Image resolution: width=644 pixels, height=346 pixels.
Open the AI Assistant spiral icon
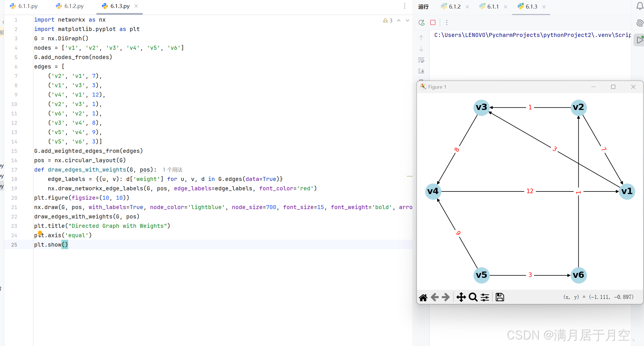tap(640, 23)
